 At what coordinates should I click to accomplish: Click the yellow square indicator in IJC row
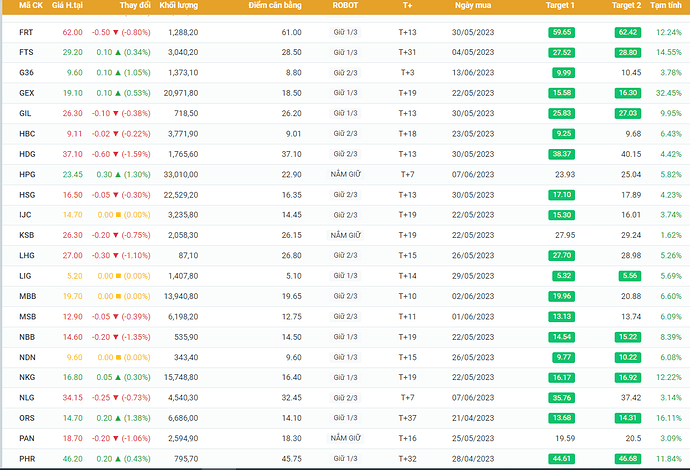tap(116, 215)
